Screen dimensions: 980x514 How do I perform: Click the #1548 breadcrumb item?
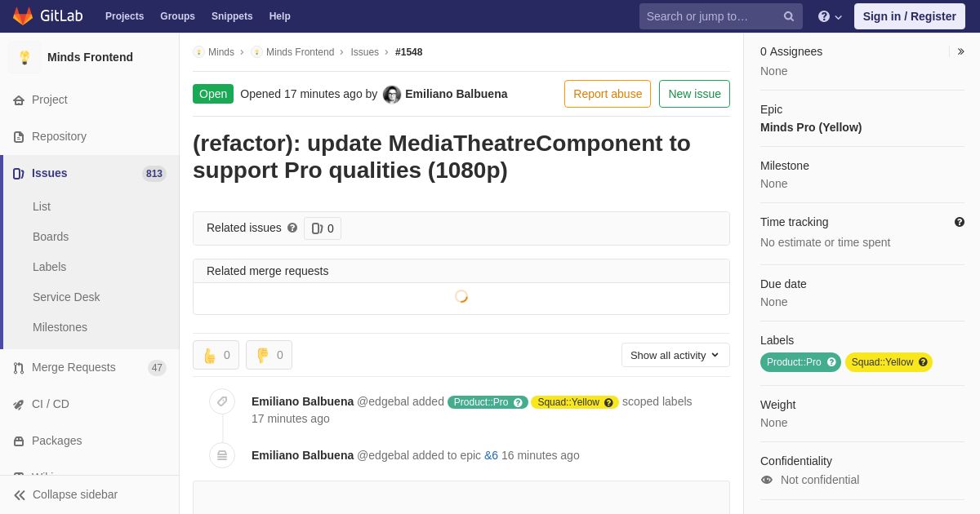point(408,52)
